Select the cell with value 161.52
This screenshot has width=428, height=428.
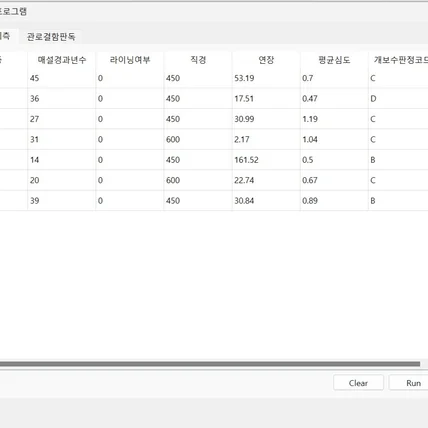coord(266,160)
